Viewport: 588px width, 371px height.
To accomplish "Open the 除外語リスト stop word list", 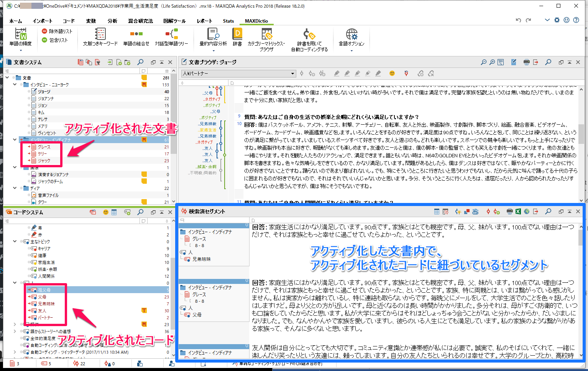I will 57,31.
